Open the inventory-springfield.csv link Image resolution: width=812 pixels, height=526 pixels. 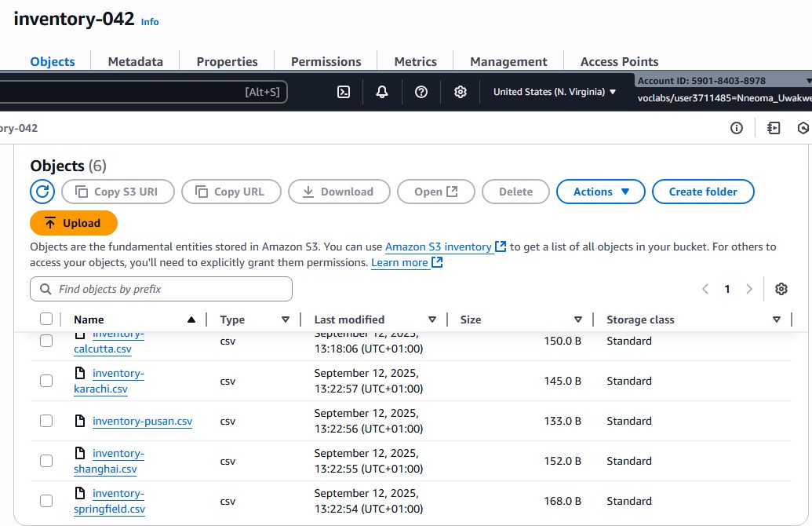pos(110,501)
